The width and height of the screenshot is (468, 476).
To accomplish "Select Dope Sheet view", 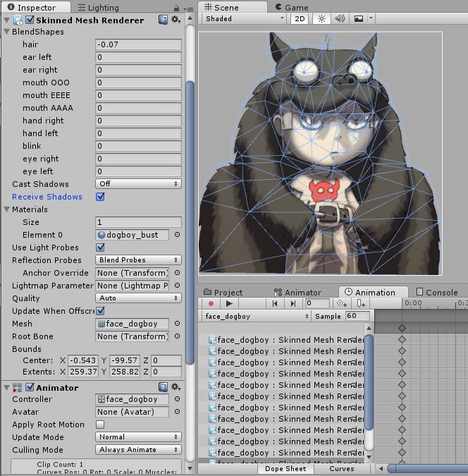I will (x=285, y=469).
